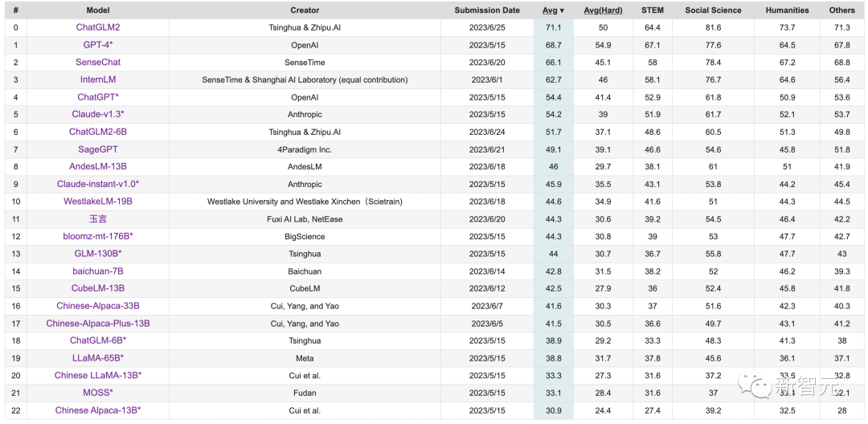Open the Claude-v1.3* model link
868x424 pixels.
[98, 114]
